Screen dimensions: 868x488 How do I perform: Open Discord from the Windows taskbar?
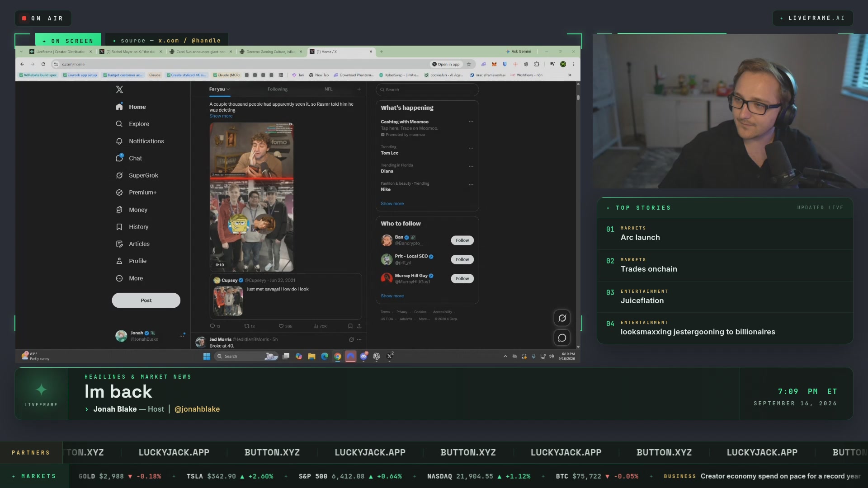pos(363,357)
